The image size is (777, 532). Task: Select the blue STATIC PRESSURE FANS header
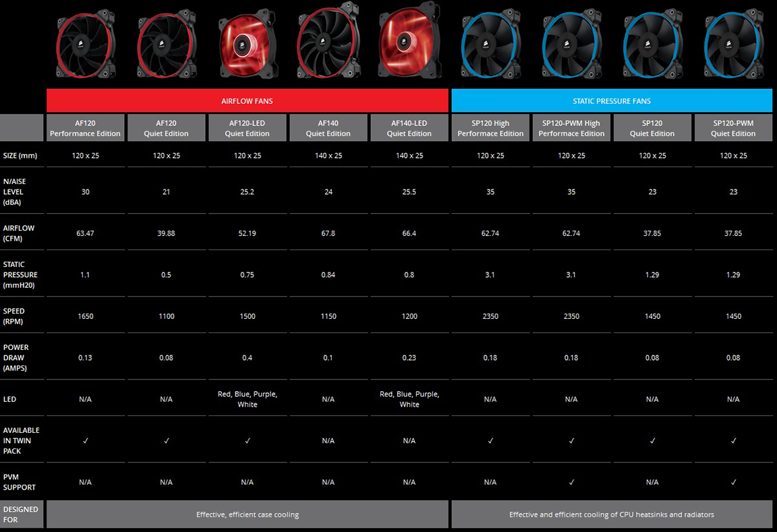coord(612,100)
